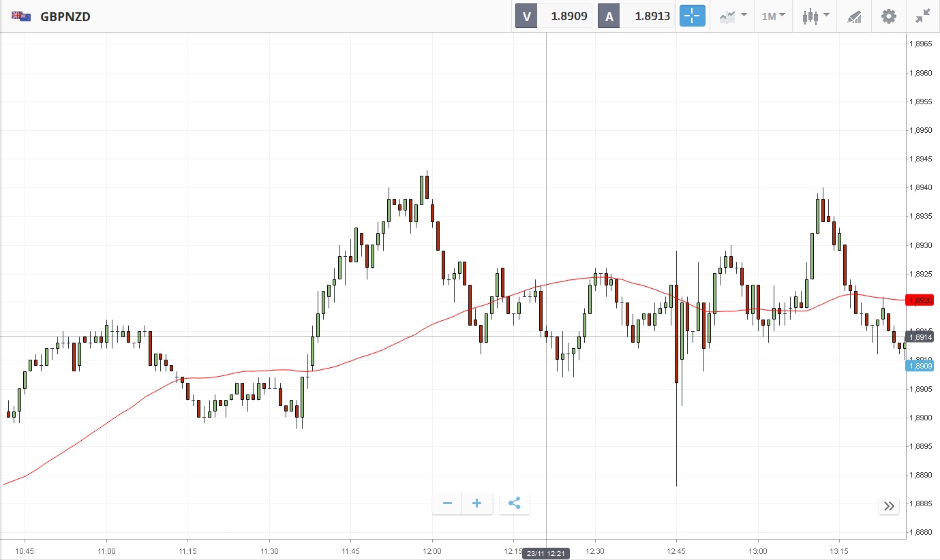Image resolution: width=940 pixels, height=560 pixels.
Task: Jump to latest candle with double-arrow
Action: [889, 505]
